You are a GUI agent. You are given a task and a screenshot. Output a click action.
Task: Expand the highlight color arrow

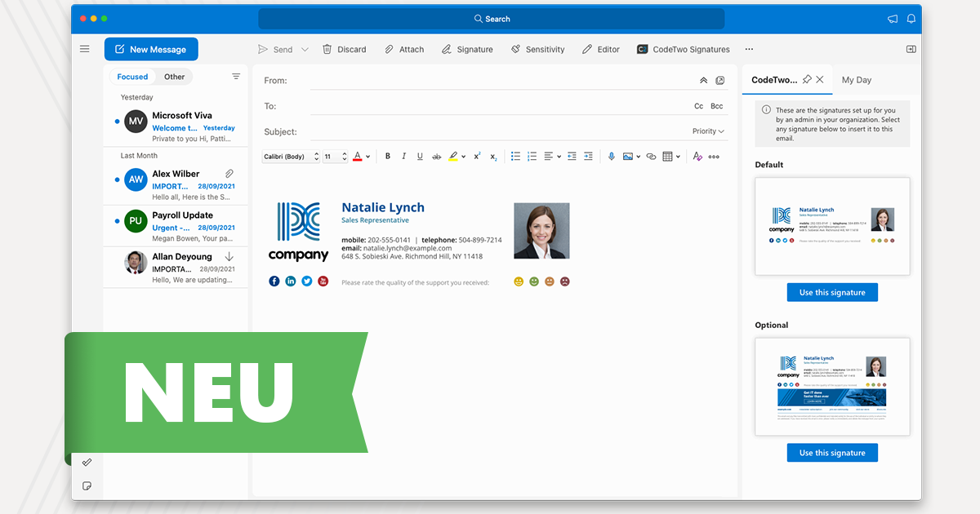tap(464, 157)
